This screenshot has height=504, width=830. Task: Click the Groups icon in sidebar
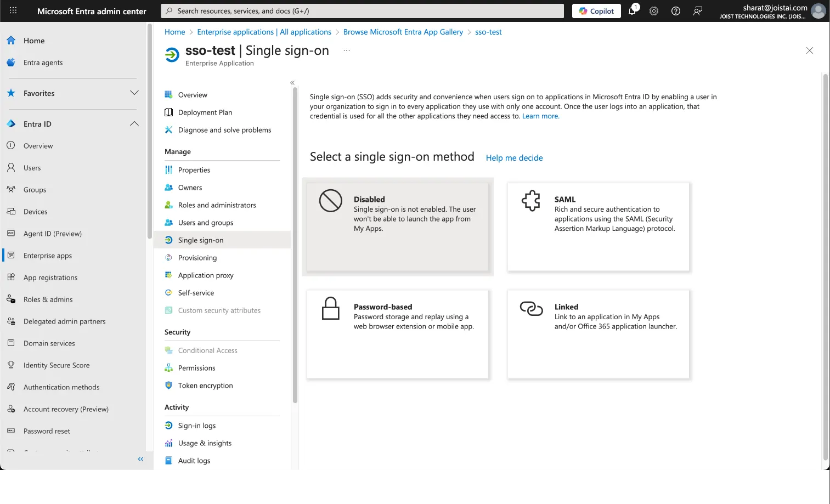11,190
